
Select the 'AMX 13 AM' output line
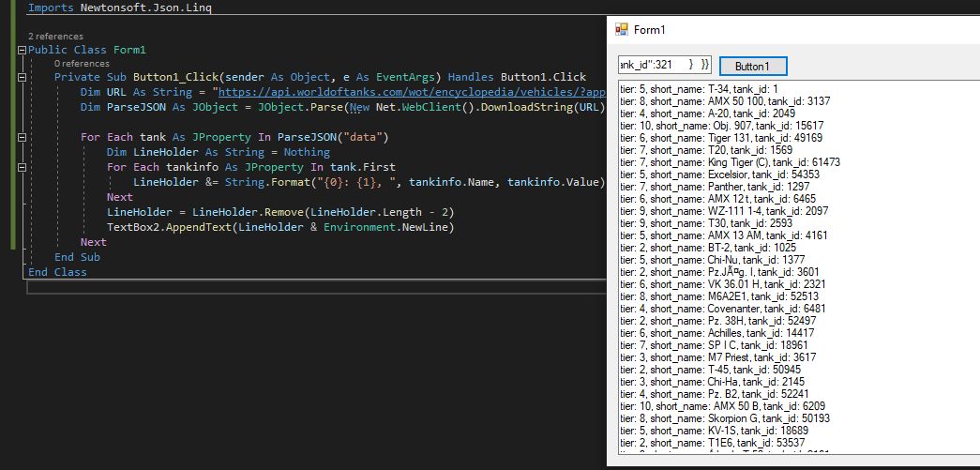pyautogui.click(x=724, y=235)
